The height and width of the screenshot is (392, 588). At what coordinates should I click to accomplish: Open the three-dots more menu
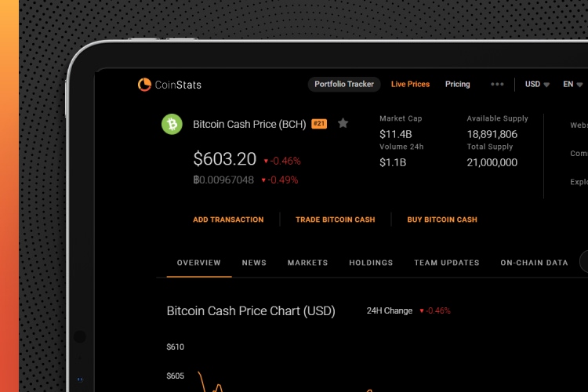click(497, 85)
